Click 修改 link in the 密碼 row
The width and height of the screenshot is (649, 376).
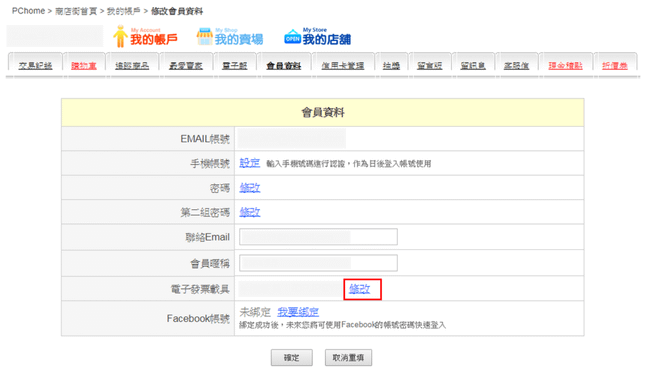[250, 188]
